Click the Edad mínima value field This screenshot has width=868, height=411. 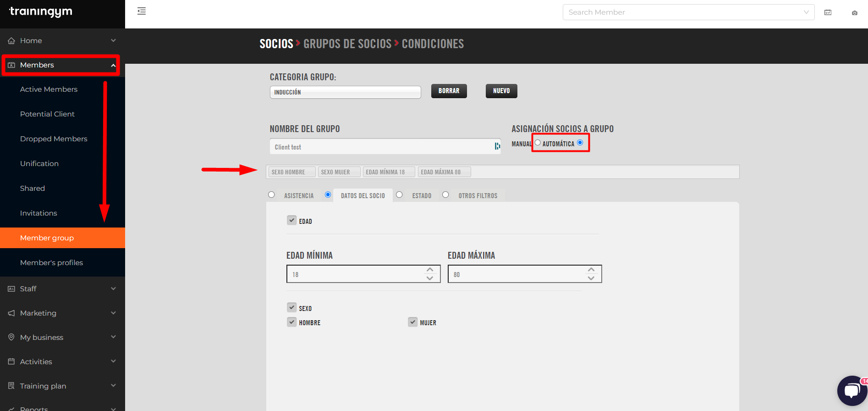363,274
